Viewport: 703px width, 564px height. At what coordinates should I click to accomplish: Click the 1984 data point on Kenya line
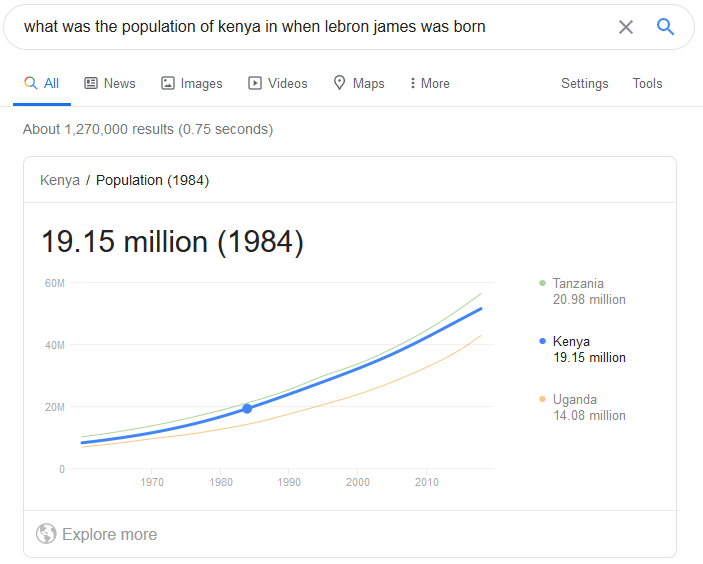[247, 408]
